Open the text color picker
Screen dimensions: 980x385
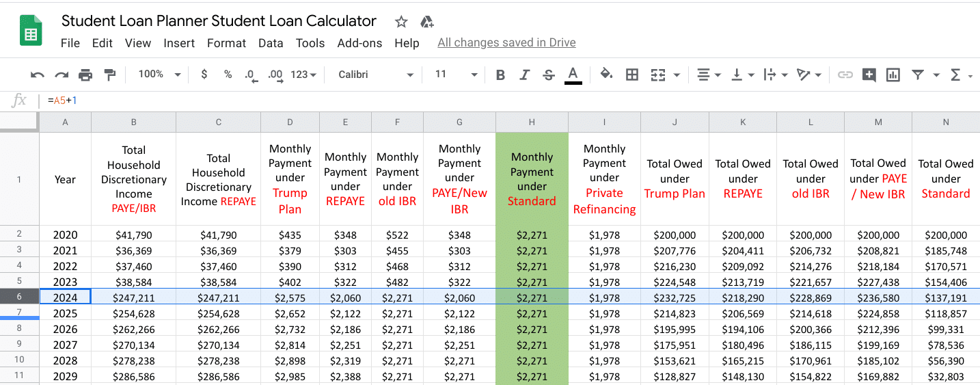tap(573, 75)
